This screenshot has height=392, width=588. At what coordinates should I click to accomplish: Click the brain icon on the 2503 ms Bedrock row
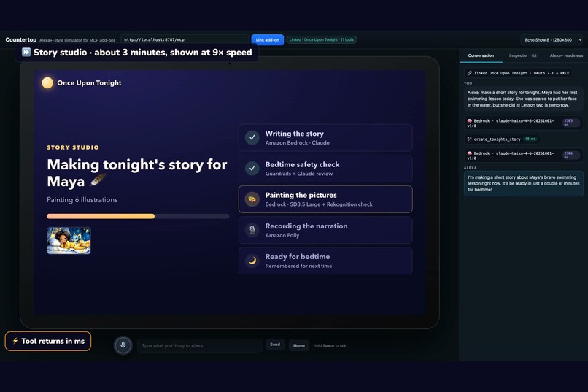tap(470, 120)
